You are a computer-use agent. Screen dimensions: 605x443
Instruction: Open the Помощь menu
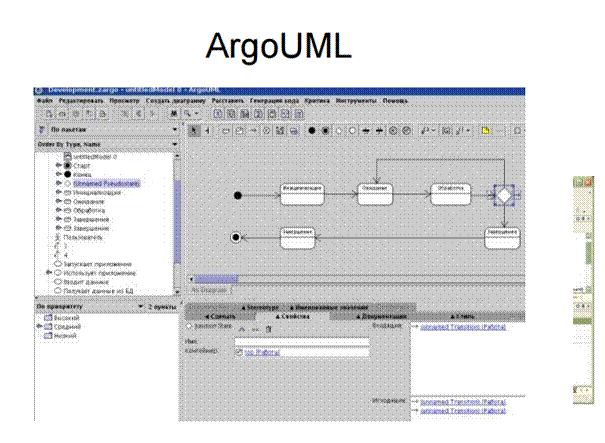(395, 101)
